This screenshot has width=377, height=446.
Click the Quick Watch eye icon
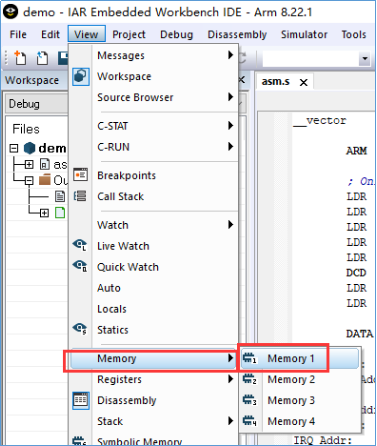tap(80, 266)
